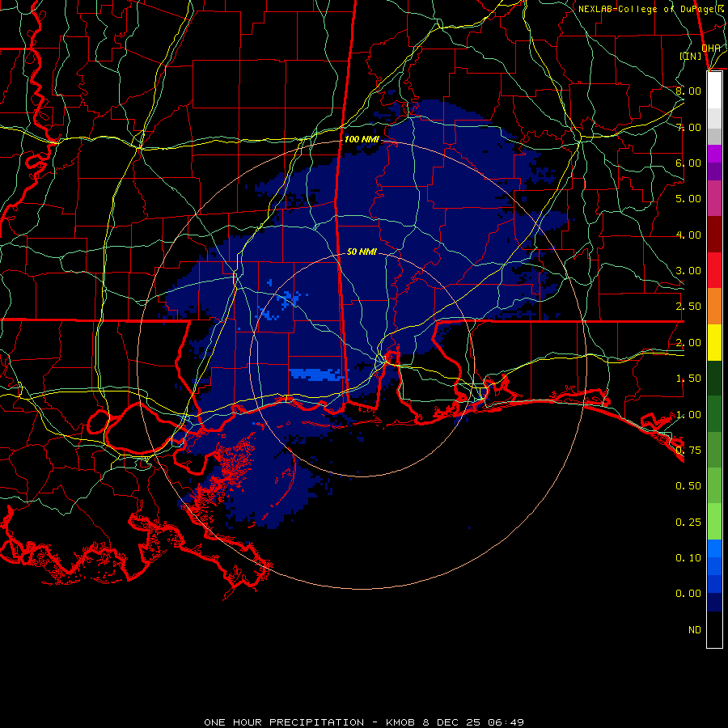This screenshot has height=728, width=728.
Task: Click the 1.50 legend value
Action: [x=688, y=379]
